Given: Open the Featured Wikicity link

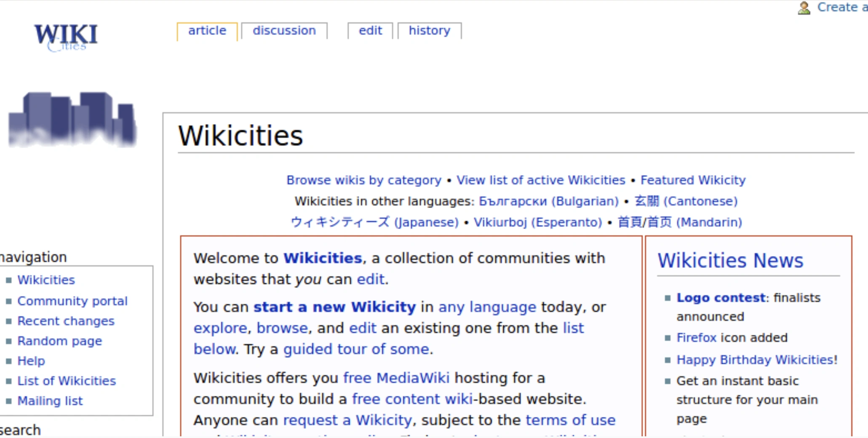Looking at the screenshot, I should click(x=693, y=180).
